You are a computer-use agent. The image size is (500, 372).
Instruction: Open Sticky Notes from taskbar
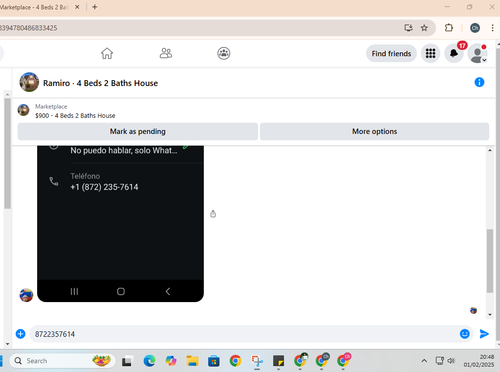point(278,361)
